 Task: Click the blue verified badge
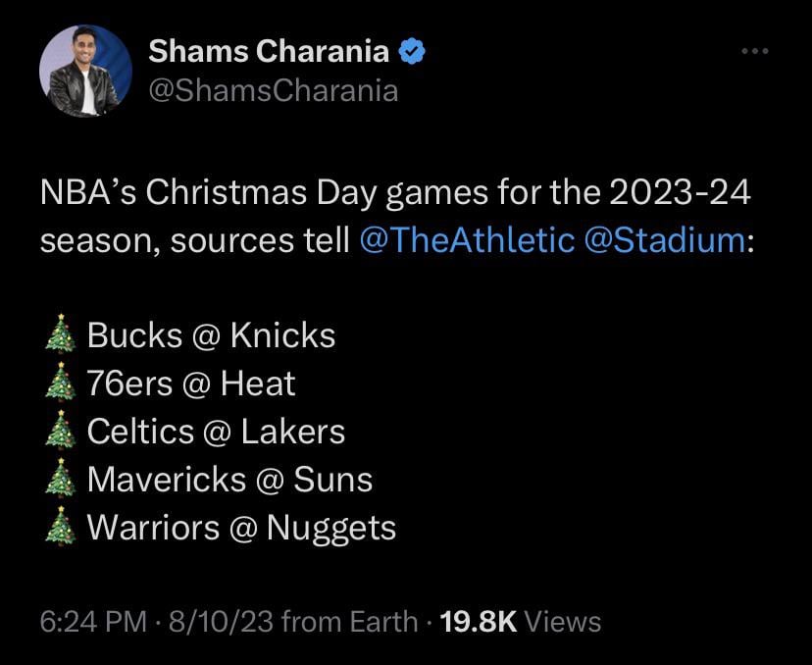click(x=413, y=51)
